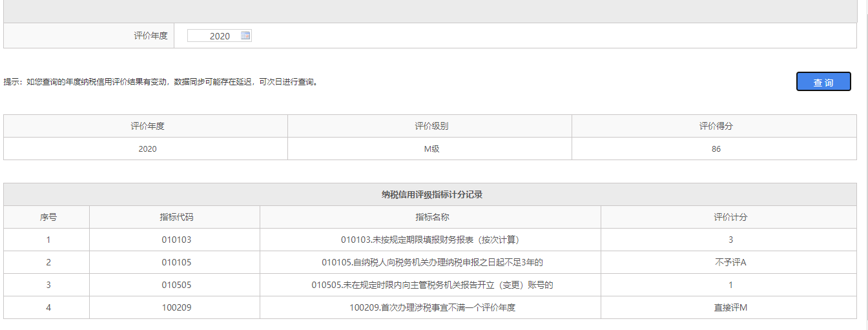Viewport: 868px width, 330px height.
Task: Click the 评价级别 column header
Action: click(431, 126)
